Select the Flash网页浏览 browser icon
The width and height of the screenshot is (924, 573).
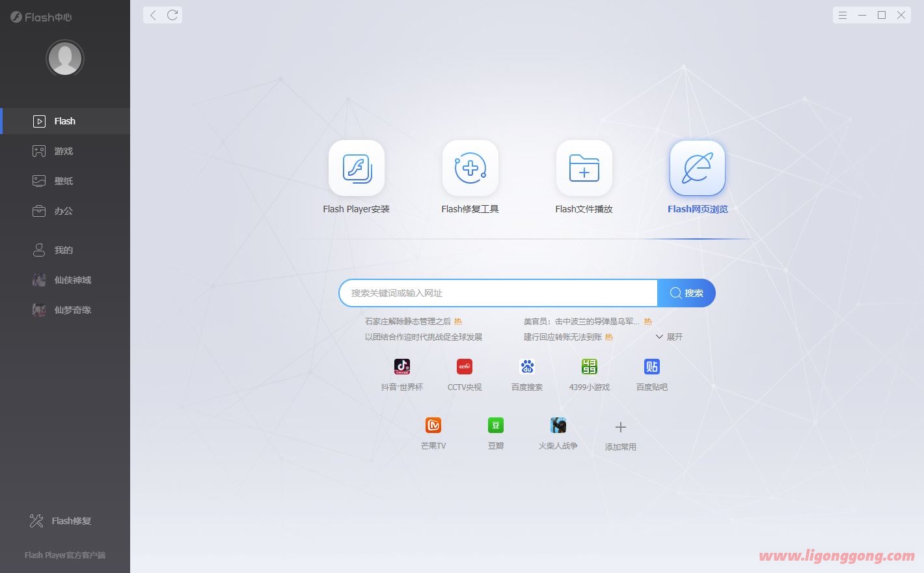[x=698, y=168]
